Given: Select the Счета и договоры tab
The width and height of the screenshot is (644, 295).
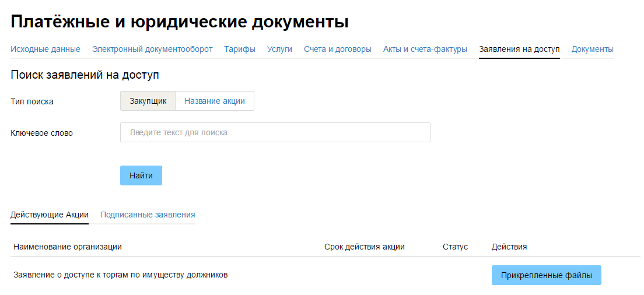Looking at the screenshot, I should point(337,50).
